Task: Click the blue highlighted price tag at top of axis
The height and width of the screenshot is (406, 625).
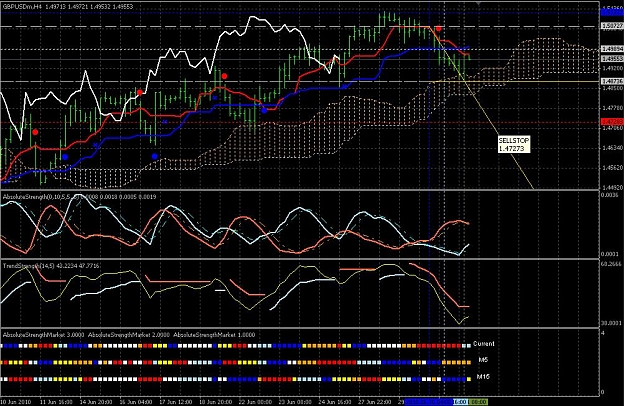Action: click(x=612, y=13)
